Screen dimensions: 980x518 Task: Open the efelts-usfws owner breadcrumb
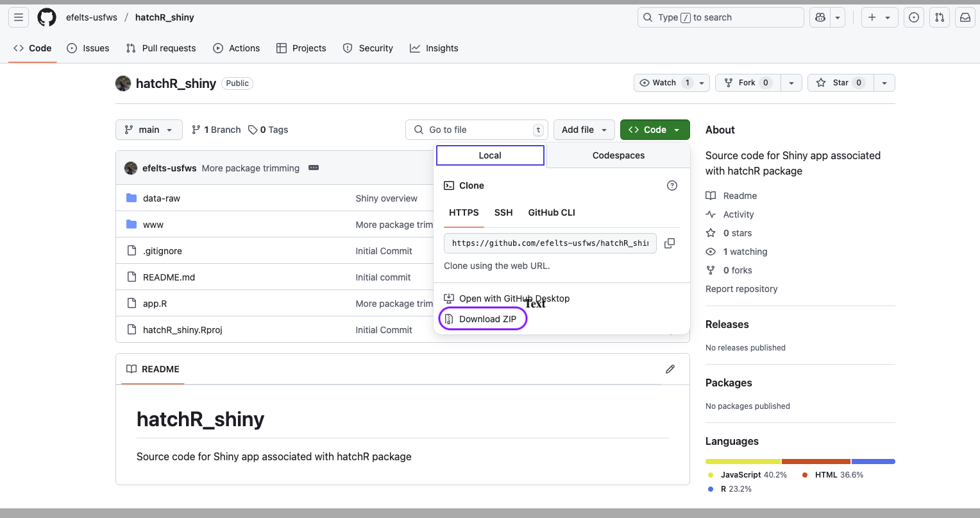tap(92, 17)
